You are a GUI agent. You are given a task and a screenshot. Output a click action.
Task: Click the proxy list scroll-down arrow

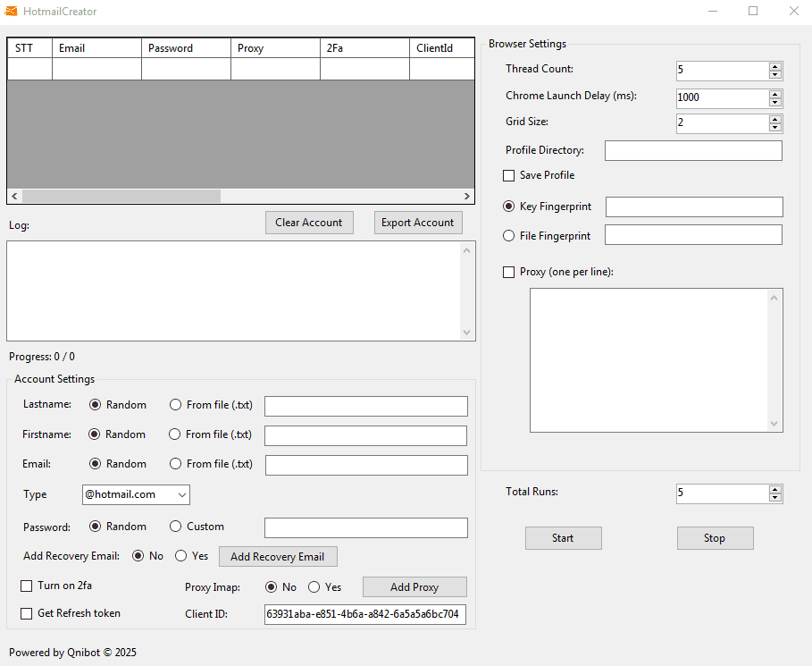tap(774, 424)
